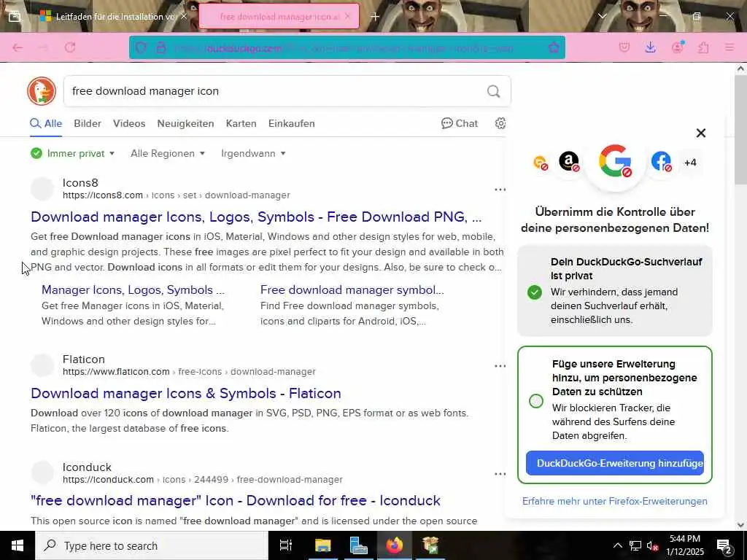Open the three-dot menu for Iconduck result
The height and width of the screenshot is (560, 747).
coord(500,474)
